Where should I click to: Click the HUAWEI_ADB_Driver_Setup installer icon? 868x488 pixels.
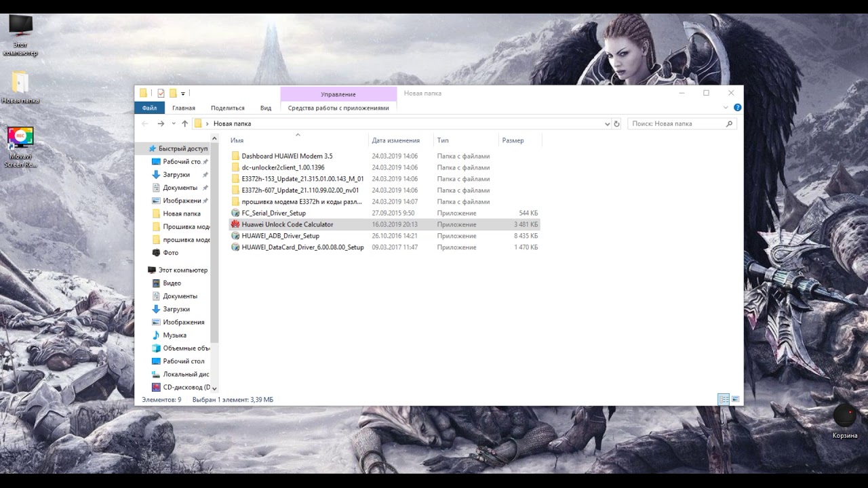(235, 236)
